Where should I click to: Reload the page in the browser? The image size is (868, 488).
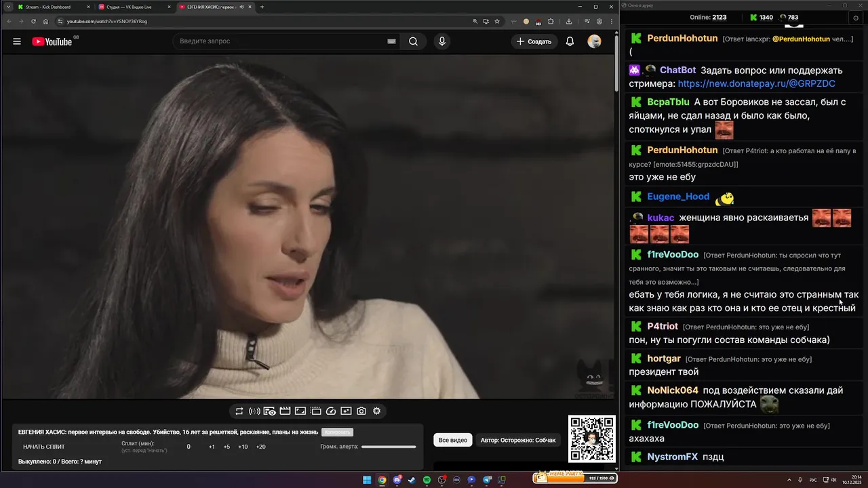[33, 21]
